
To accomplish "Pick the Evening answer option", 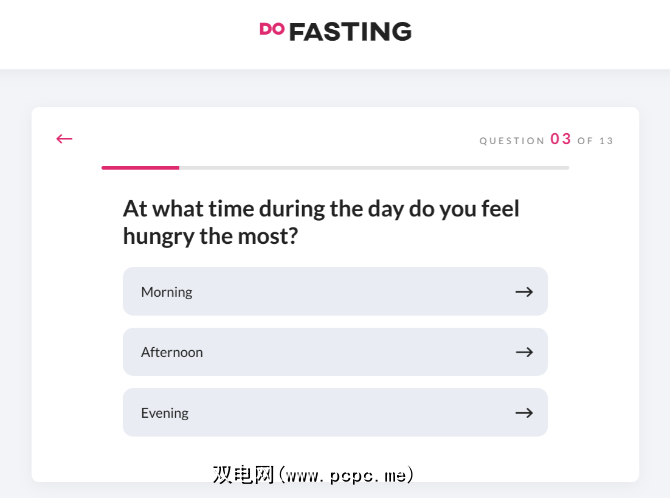I will (335, 413).
